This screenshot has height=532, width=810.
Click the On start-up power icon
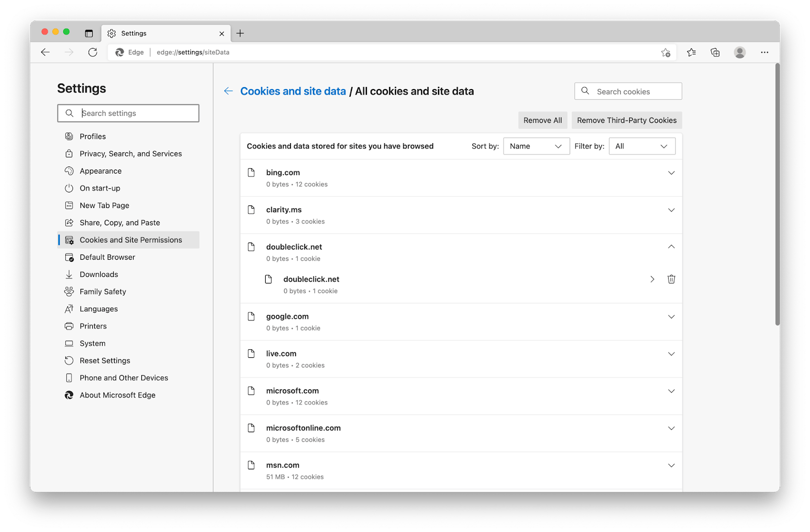point(69,188)
